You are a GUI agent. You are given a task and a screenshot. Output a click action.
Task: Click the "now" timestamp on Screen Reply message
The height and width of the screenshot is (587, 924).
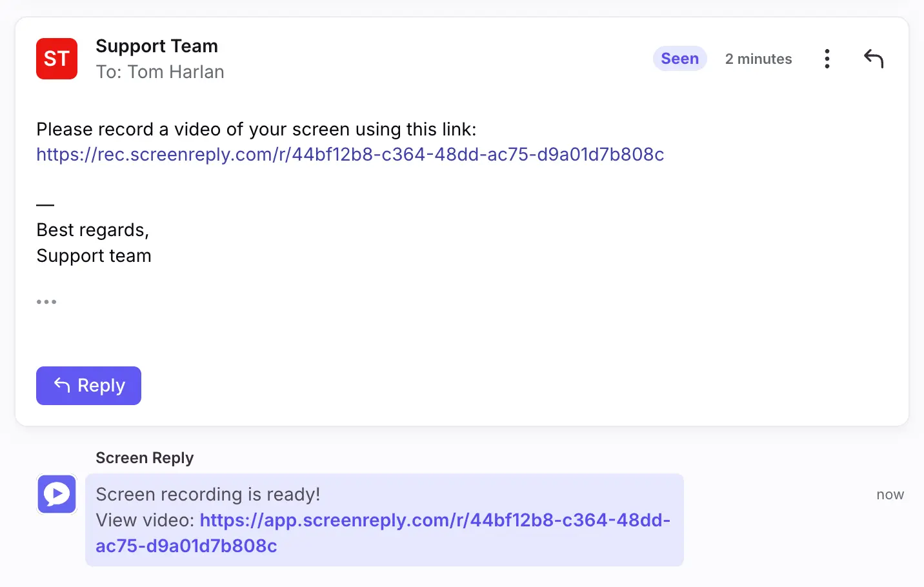(x=890, y=494)
